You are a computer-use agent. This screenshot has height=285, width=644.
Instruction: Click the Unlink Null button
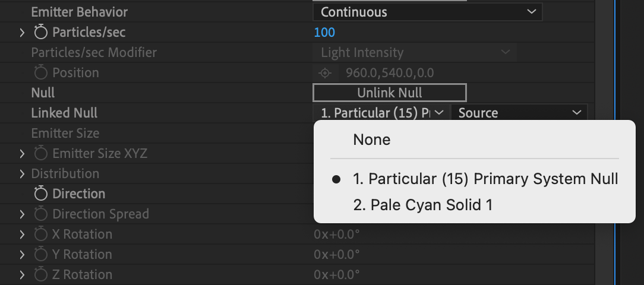[x=389, y=93]
